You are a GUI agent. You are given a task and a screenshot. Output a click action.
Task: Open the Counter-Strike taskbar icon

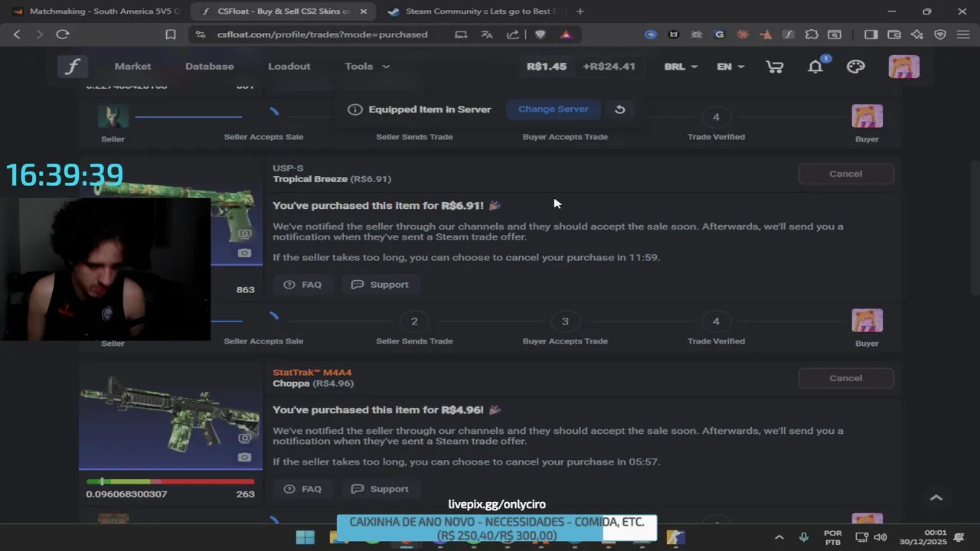click(x=675, y=537)
